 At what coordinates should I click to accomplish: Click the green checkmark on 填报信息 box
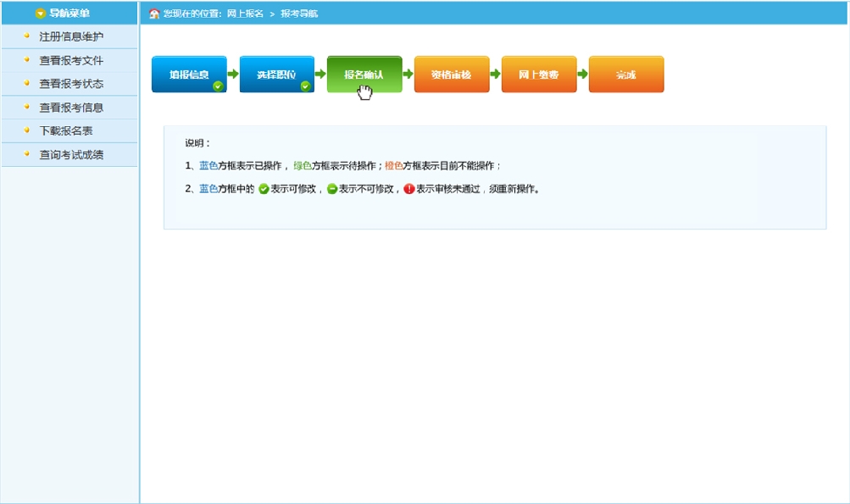(x=218, y=86)
